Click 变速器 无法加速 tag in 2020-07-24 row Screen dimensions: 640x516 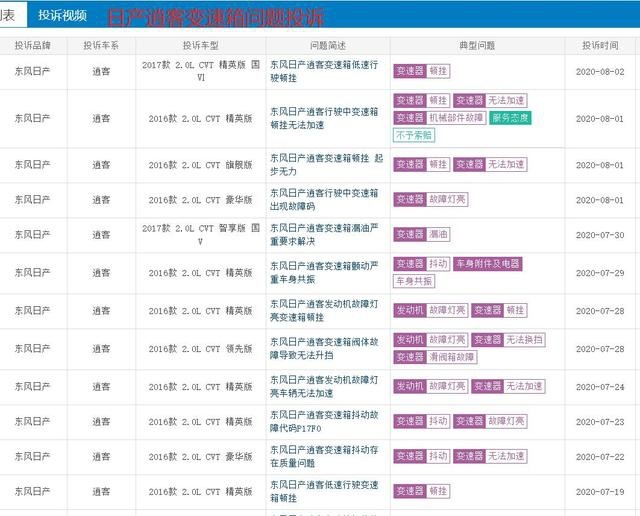[508, 386]
